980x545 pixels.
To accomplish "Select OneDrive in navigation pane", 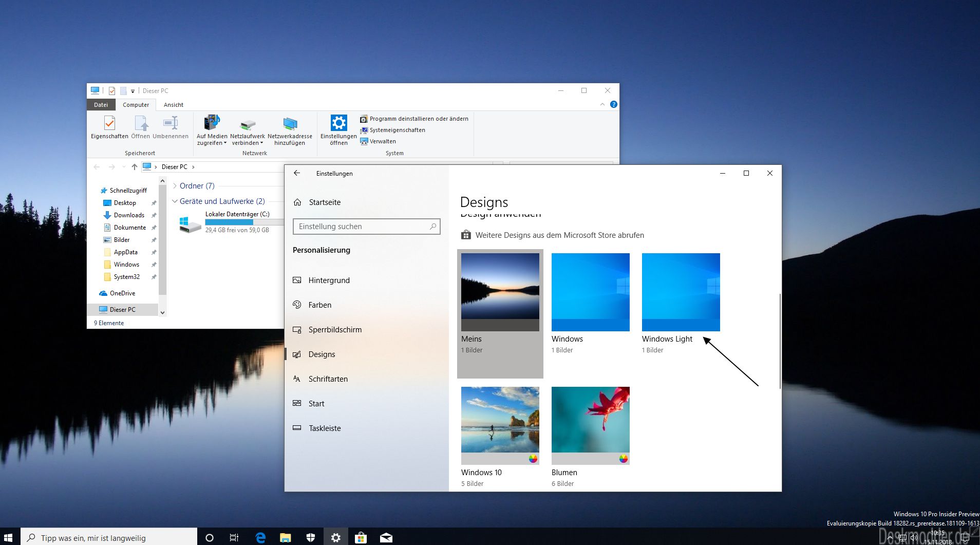I will 122,293.
